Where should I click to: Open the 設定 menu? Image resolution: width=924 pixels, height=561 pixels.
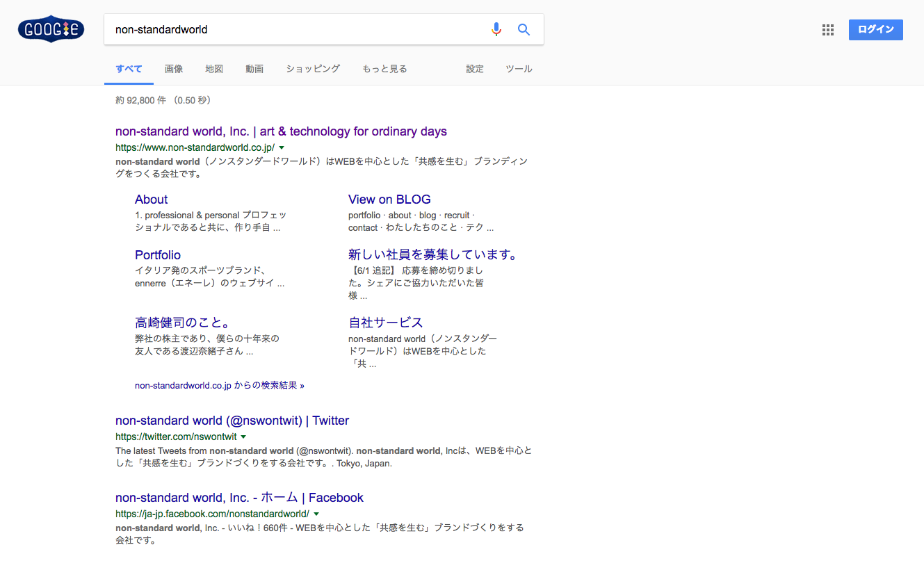coord(475,69)
